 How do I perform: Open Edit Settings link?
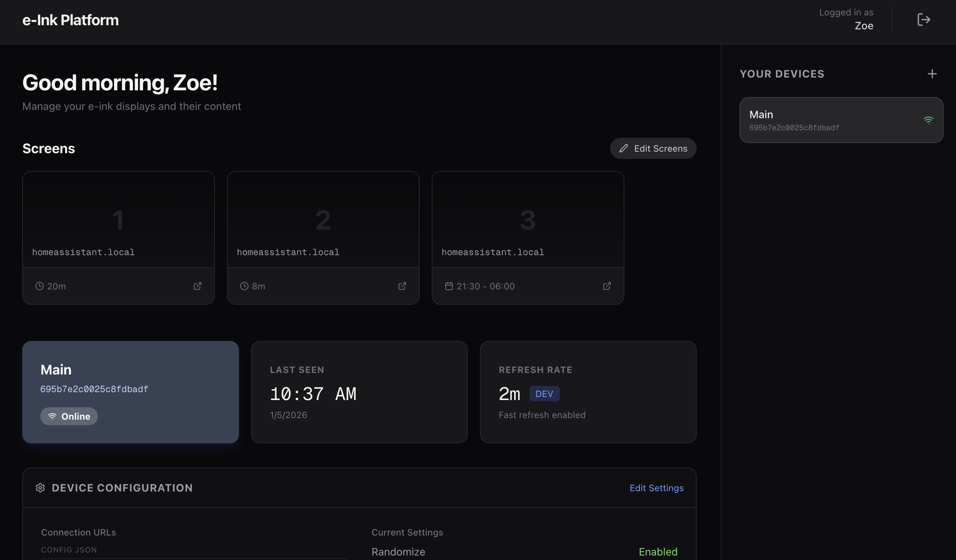[x=656, y=488]
